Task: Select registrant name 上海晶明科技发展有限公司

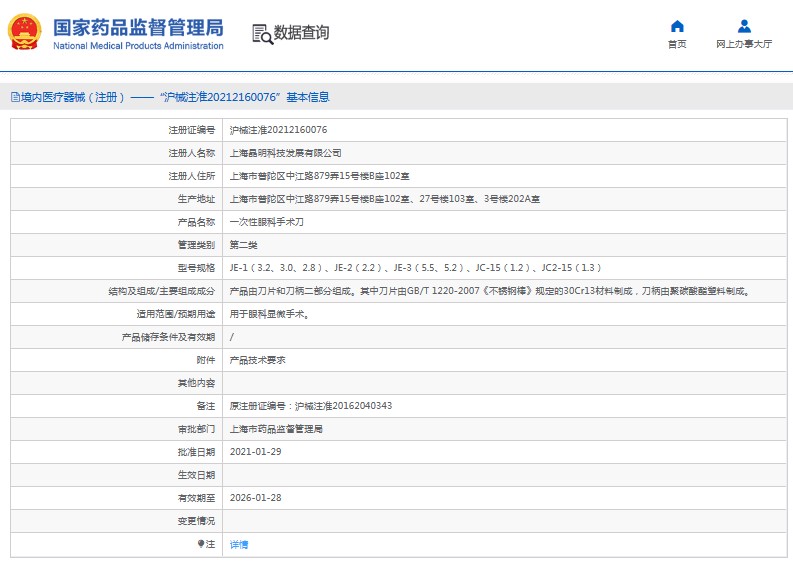Action: [x=285, y=153]
